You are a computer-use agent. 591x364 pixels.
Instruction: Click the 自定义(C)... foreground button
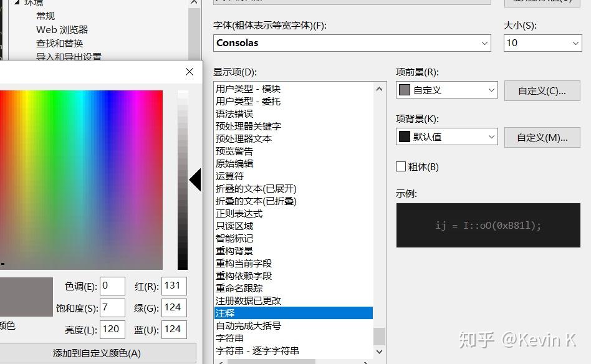point(542,90)
